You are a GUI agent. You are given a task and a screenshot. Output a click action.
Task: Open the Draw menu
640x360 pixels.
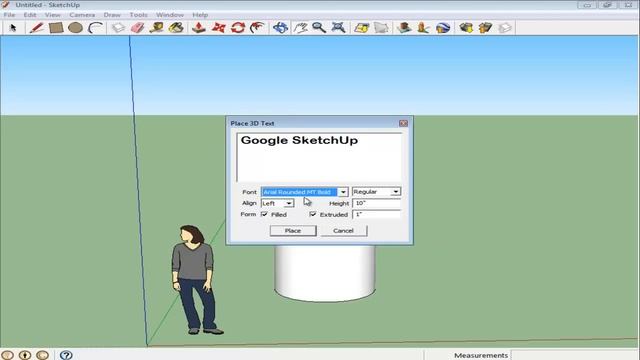pos(112,15)
